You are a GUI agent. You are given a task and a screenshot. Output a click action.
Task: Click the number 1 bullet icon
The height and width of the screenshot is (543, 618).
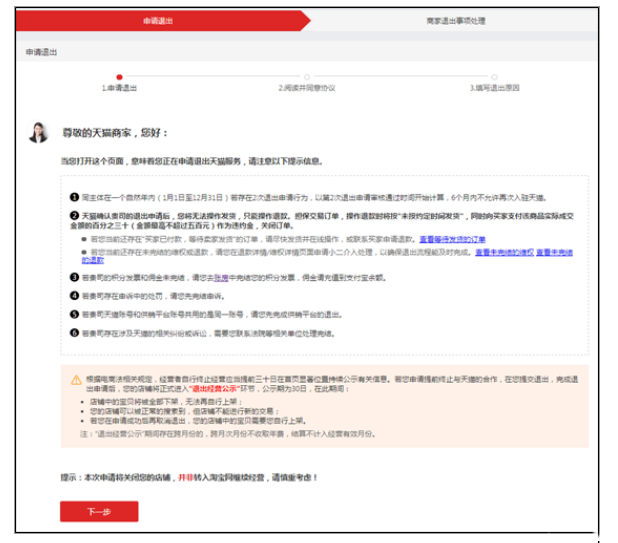[x=74, y=197]
